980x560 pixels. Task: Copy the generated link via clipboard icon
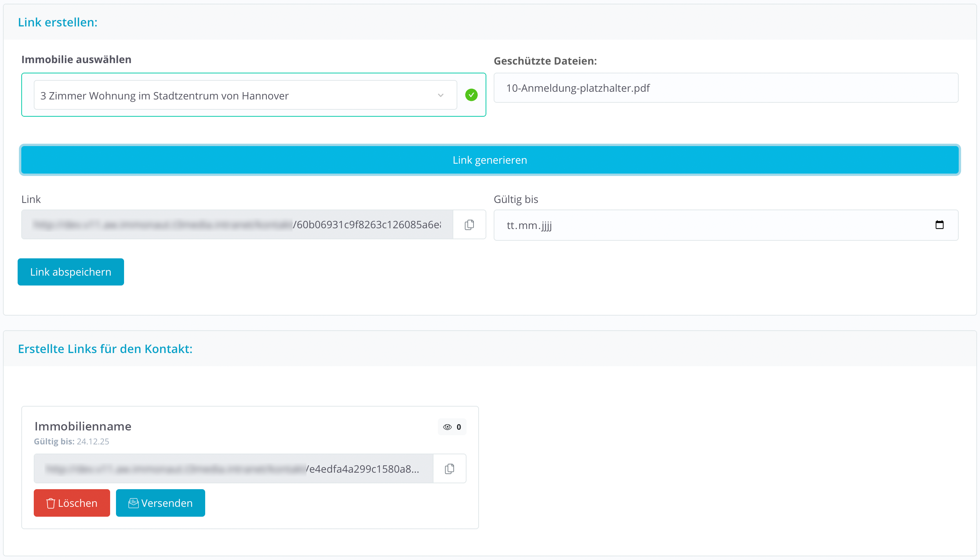469,225
